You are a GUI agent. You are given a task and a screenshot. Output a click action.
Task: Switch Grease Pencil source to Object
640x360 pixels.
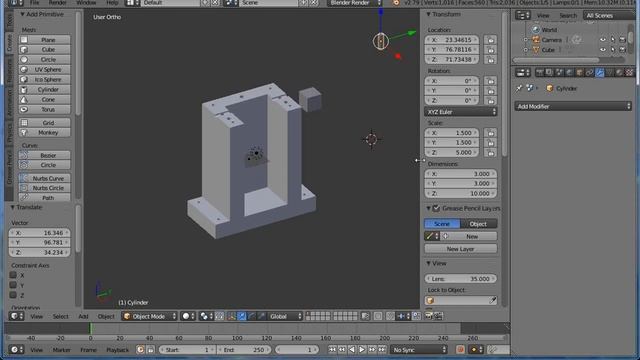click(478, 224)
